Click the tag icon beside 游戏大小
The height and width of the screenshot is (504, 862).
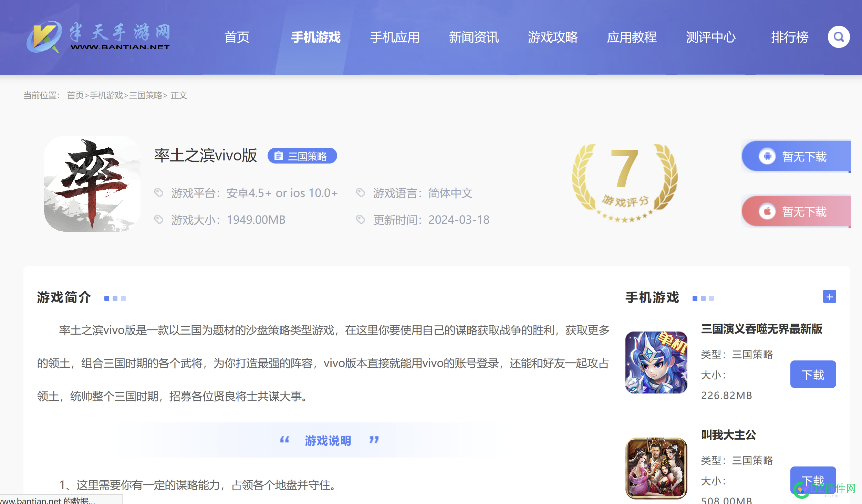(x=159, y=219)
